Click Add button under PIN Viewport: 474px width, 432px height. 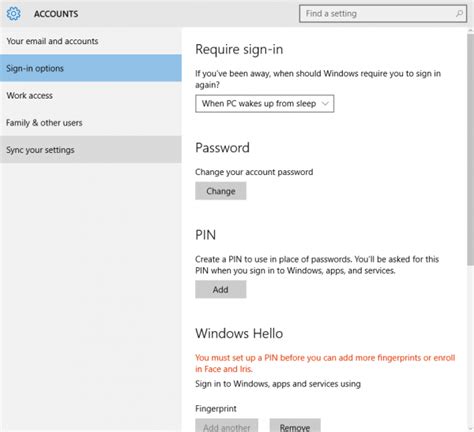(221, 289)
